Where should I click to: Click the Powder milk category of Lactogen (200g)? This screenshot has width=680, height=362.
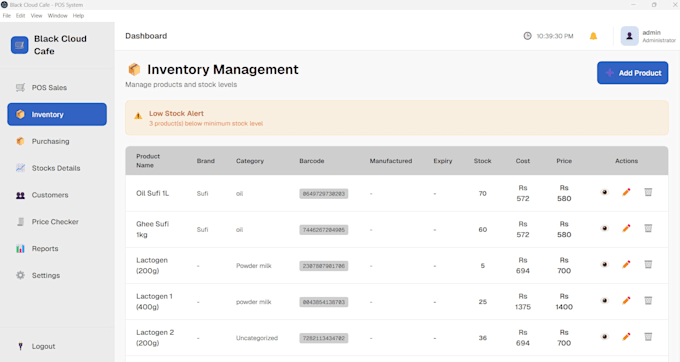click(254, 266)
